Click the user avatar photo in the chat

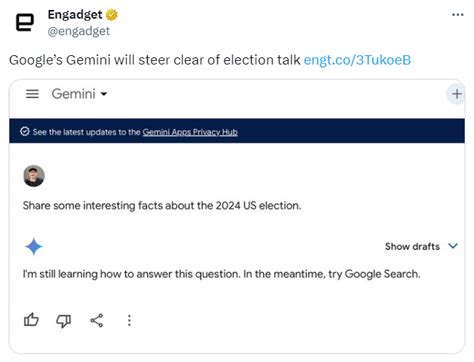34,176
